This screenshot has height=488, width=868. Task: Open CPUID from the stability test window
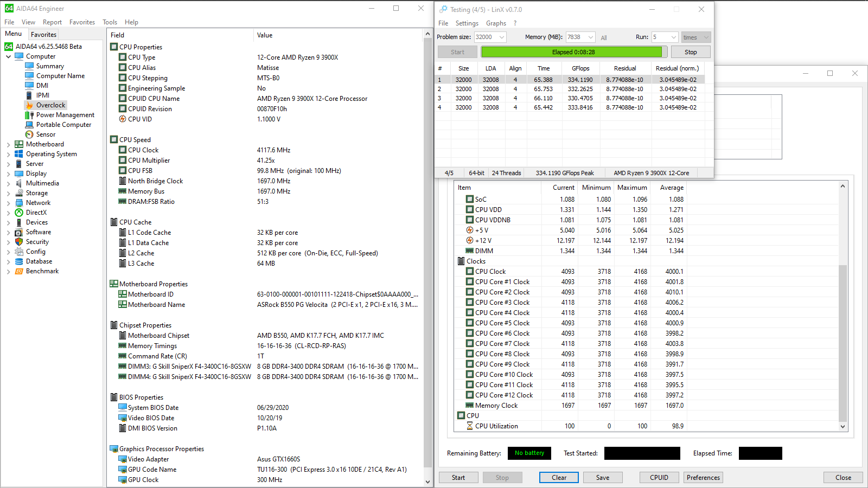click(x=659, y=478)
